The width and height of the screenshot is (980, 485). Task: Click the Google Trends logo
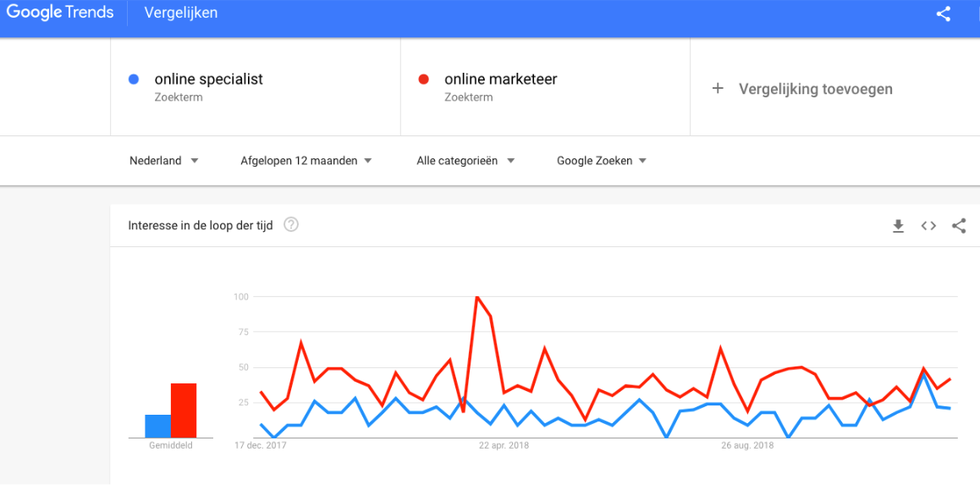pos(60,13)
